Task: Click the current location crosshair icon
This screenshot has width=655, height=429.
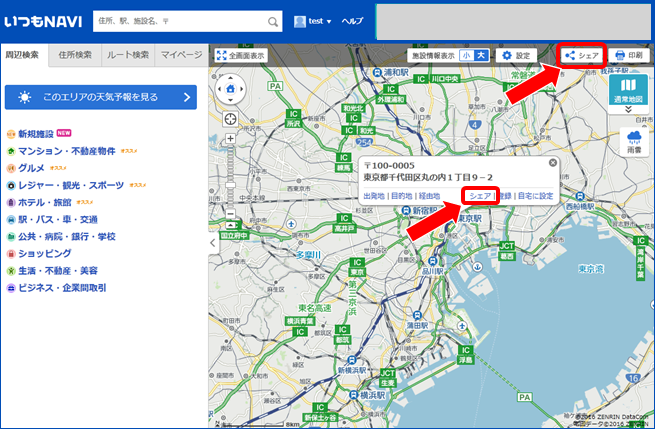Action: click(230, 119)
